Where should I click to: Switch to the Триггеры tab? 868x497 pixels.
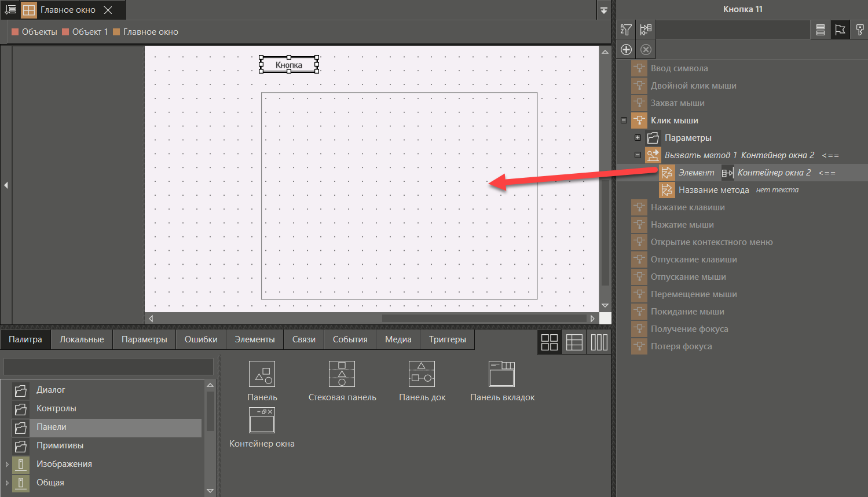point(447,339)
